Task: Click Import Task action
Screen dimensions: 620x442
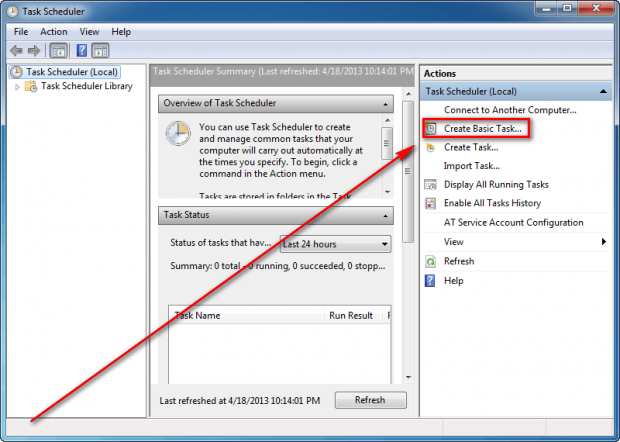Action: pos(472,166)
